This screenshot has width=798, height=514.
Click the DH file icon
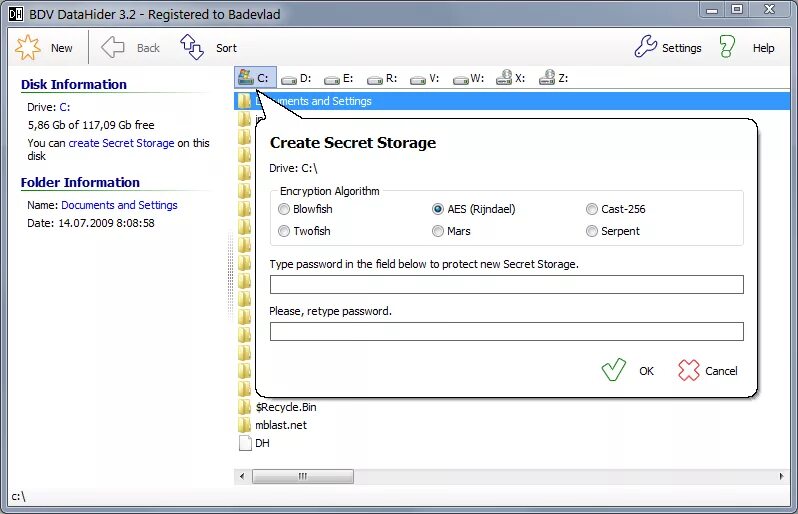pyautogui.click(x=245, y=443)
